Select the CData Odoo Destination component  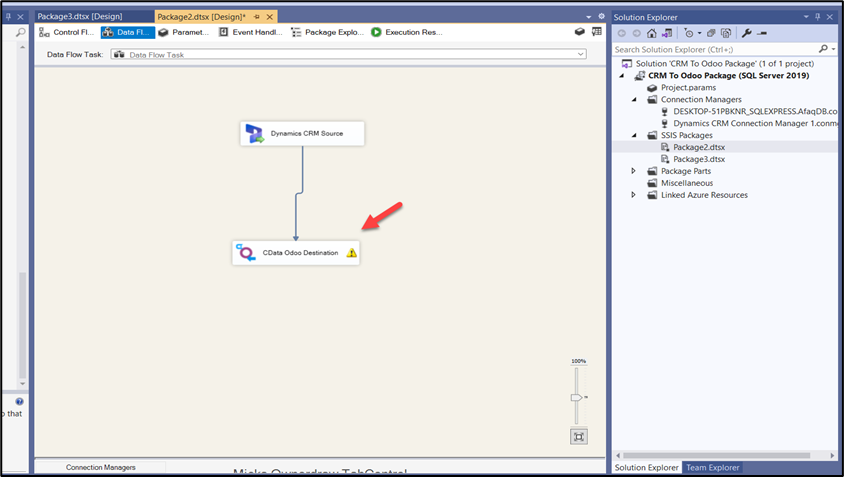coord(296,252)
